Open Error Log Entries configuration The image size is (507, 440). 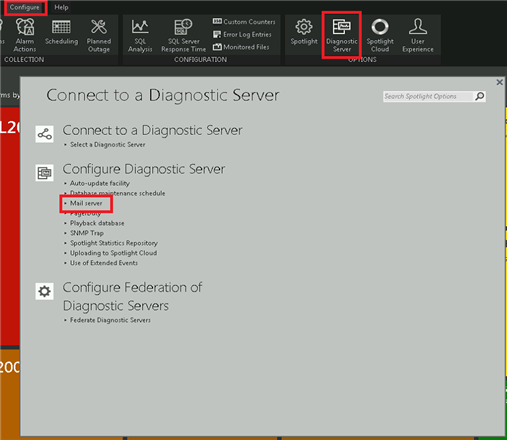click(242, 34)
